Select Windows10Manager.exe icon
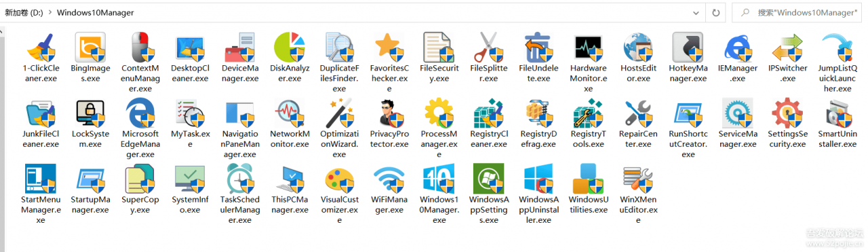This screenshot has height=252, width=868. pos(439,179)
